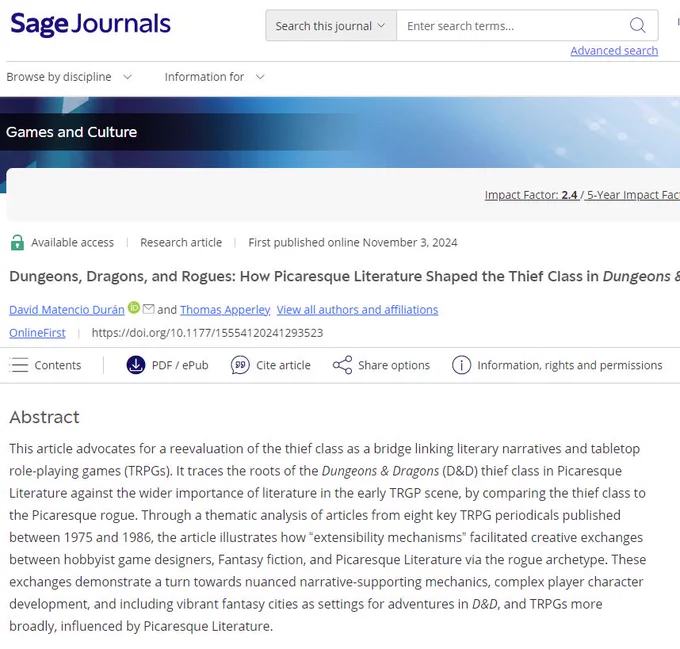Click 'View all authors and affiliations'

pyautogui.click(x=357, y=310)
